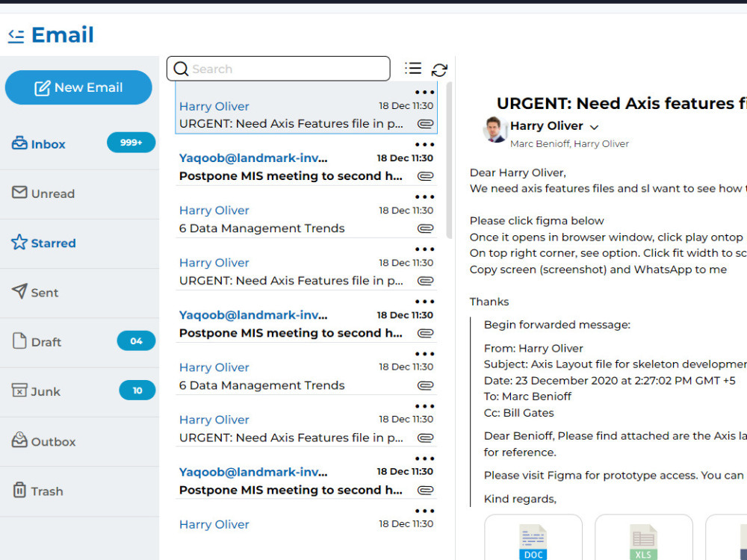The width and height of the screenshot is (747, 560).
Task: Open three-dot menu of the second Yaqoob email
Action: coord(424,302)
